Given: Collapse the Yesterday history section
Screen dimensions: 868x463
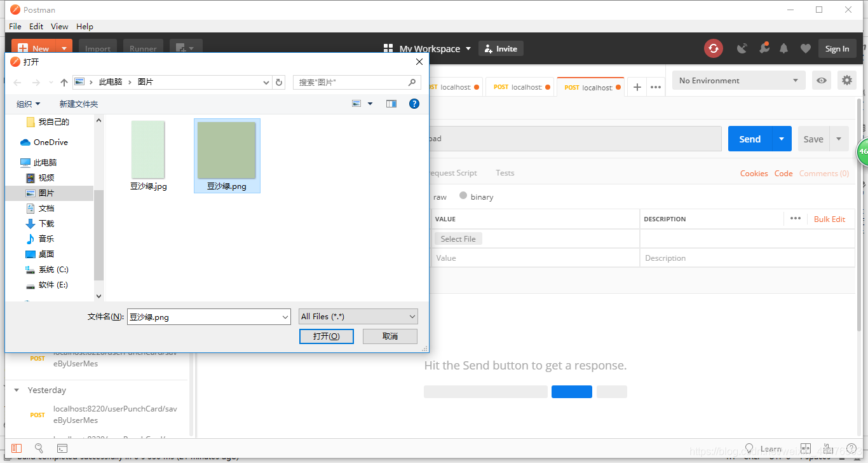Looking at the screenshot, I should pyautogui.click(x=15, y=390).
